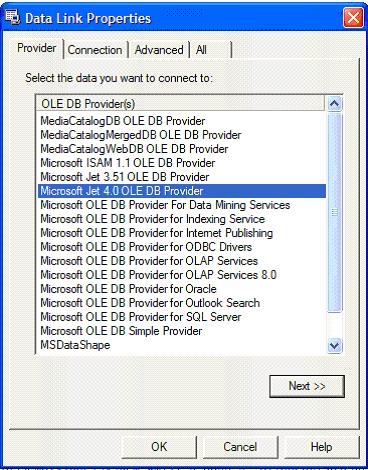The width and height of the screenshot is (368, 470).
Task: Click the Provider tab
Action: (36, 48)
